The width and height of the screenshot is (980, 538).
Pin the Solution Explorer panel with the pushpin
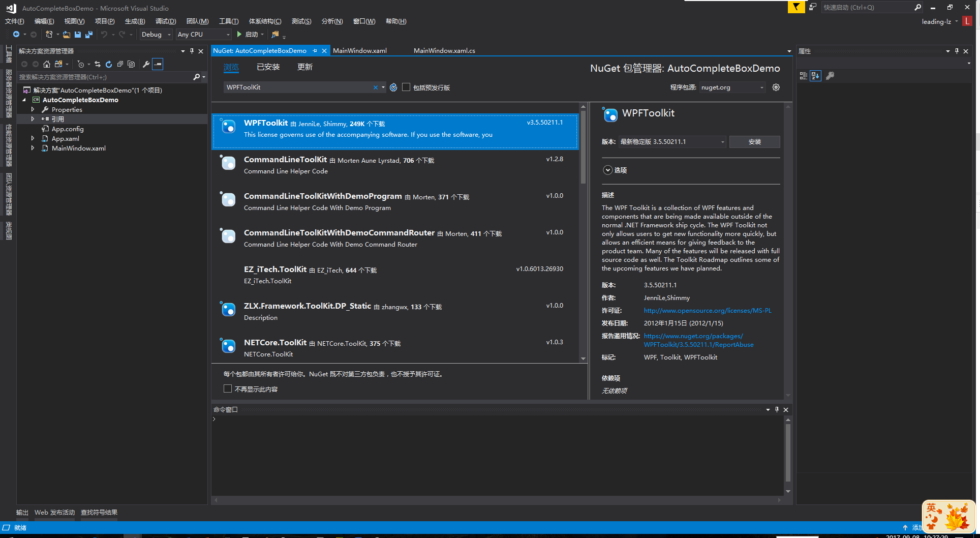192,51
